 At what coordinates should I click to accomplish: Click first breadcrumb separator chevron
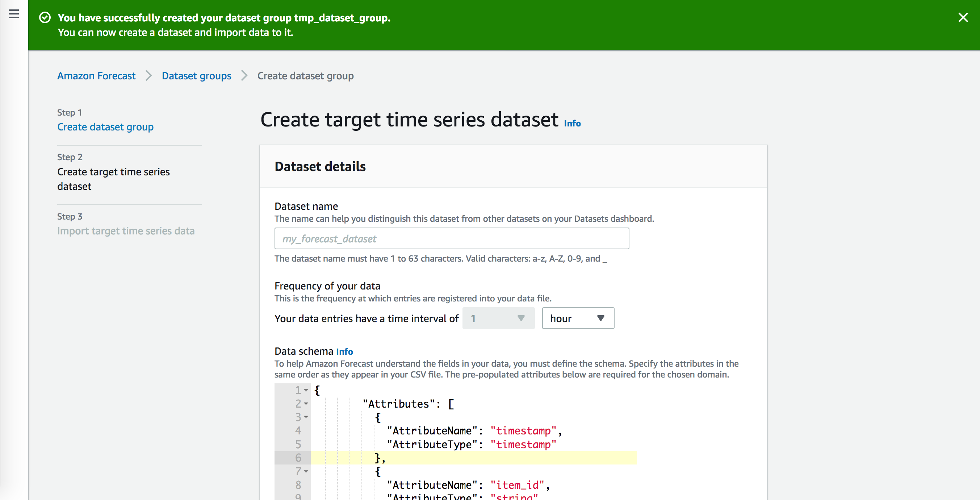pyautogui.click(x=149, y=76)
